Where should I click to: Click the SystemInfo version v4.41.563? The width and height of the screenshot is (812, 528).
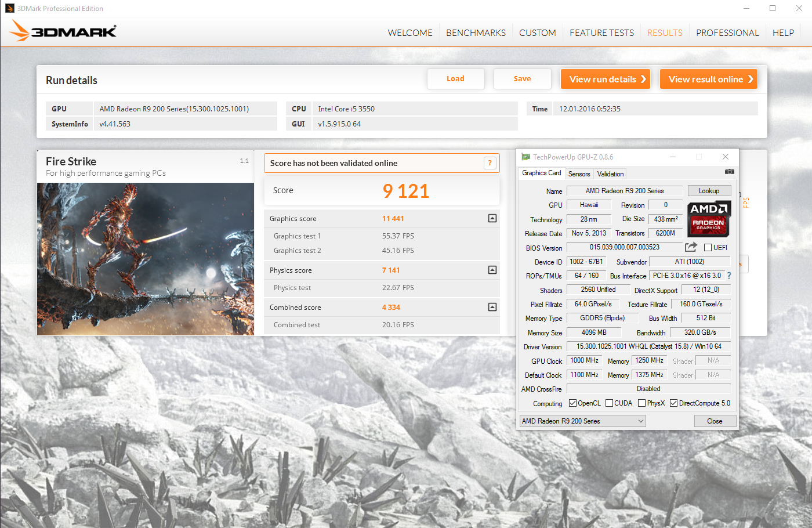point(115,124)
